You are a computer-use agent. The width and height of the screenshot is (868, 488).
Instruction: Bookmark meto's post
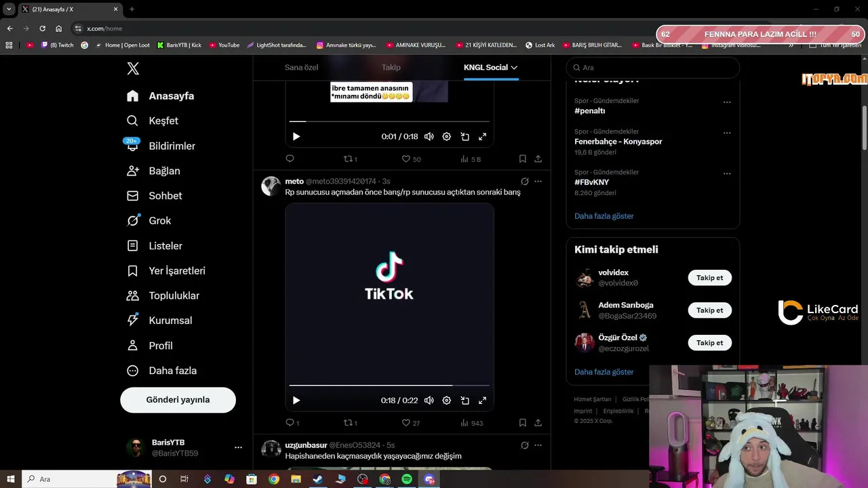pyautogui.click(x=522, y=423)
